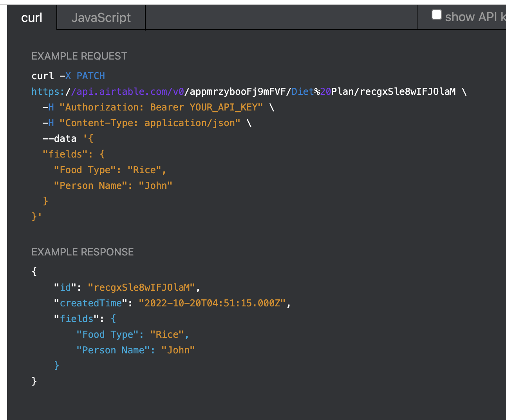Viewport: 506px width, 420px height.
Task: Switch to the curl tab
Action: click(32, 18)
